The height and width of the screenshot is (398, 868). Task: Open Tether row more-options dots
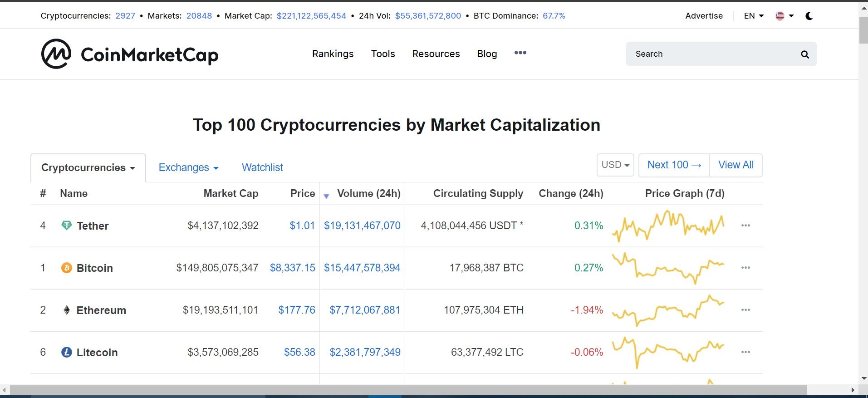click(745, 226)
